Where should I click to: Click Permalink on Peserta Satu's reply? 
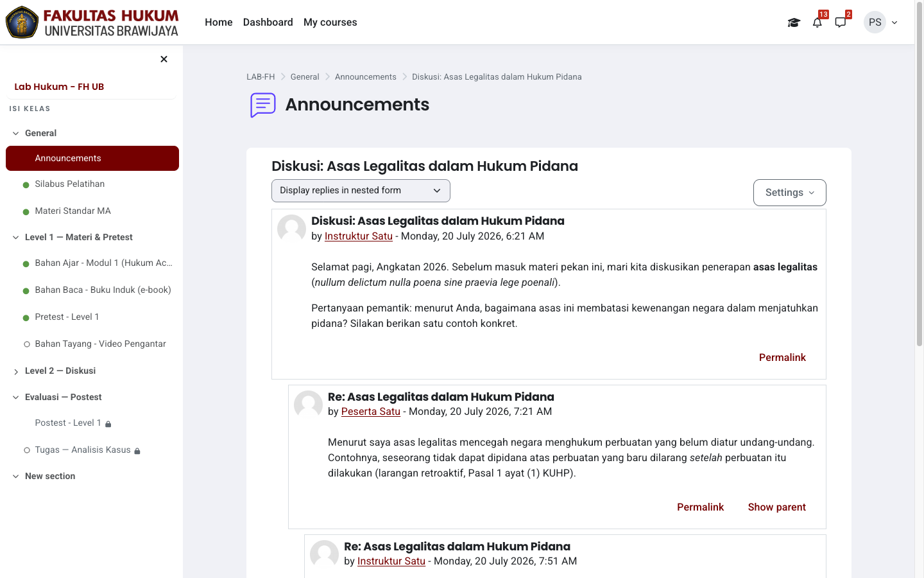(x=700, y=507)
